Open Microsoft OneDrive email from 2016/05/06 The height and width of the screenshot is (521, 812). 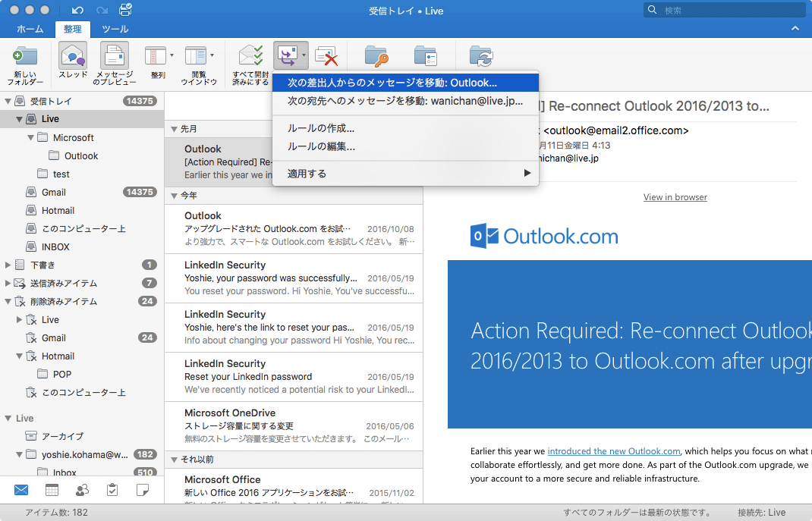click(294, 425)
